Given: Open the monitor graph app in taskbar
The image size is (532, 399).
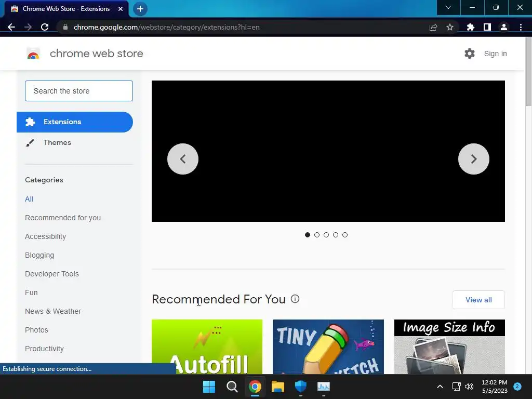Looking at the screenshot, I should (x=323, y=387).
